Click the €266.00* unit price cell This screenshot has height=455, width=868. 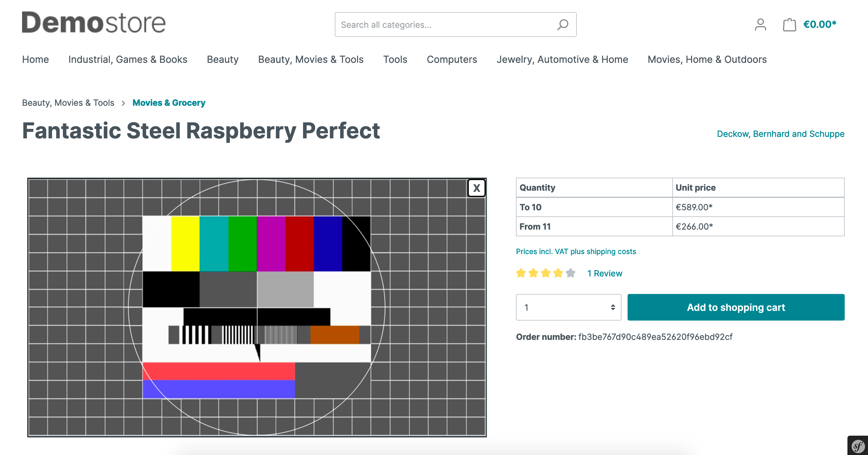point(758,227)
